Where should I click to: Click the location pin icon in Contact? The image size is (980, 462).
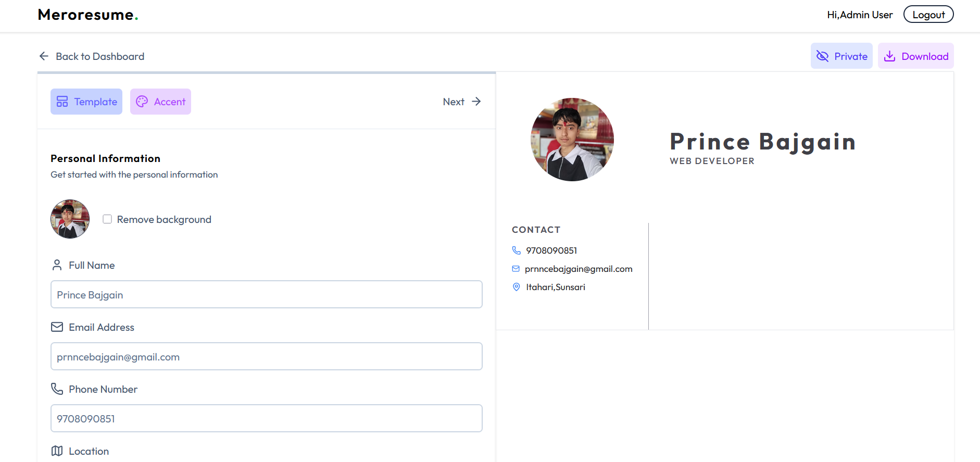point(517,287)
